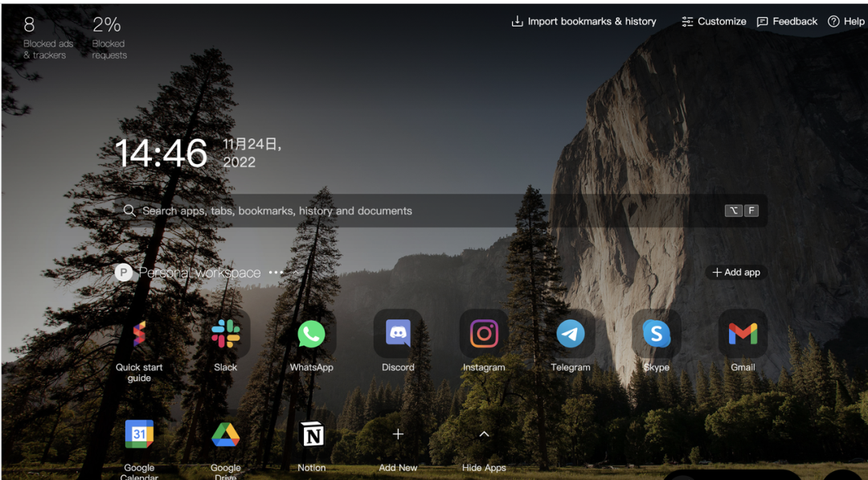Click the Personal workspace title
The height and width of the screenshot is (480, 868).
click(199, 273)
